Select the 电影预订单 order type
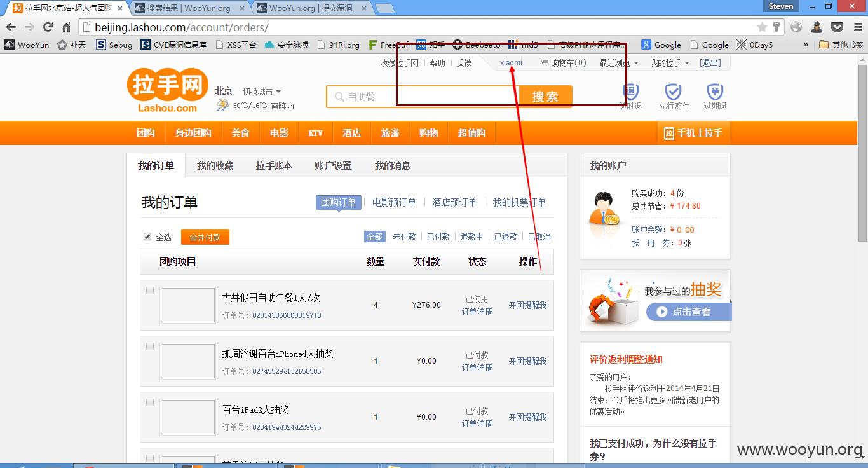This screenshot has height=468, width=868. coord(394,202)
